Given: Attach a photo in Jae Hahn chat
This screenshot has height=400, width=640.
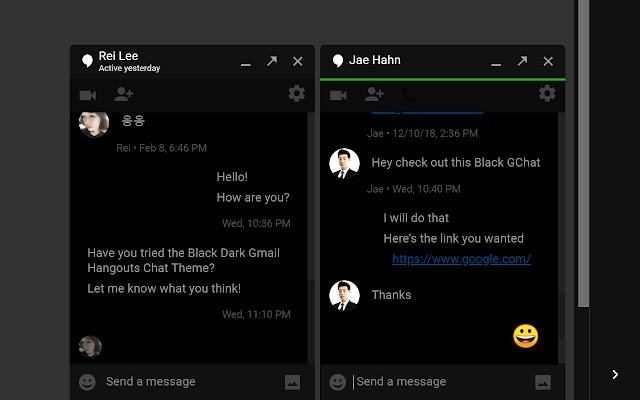Looking at the screenshot, I should 543,382.
